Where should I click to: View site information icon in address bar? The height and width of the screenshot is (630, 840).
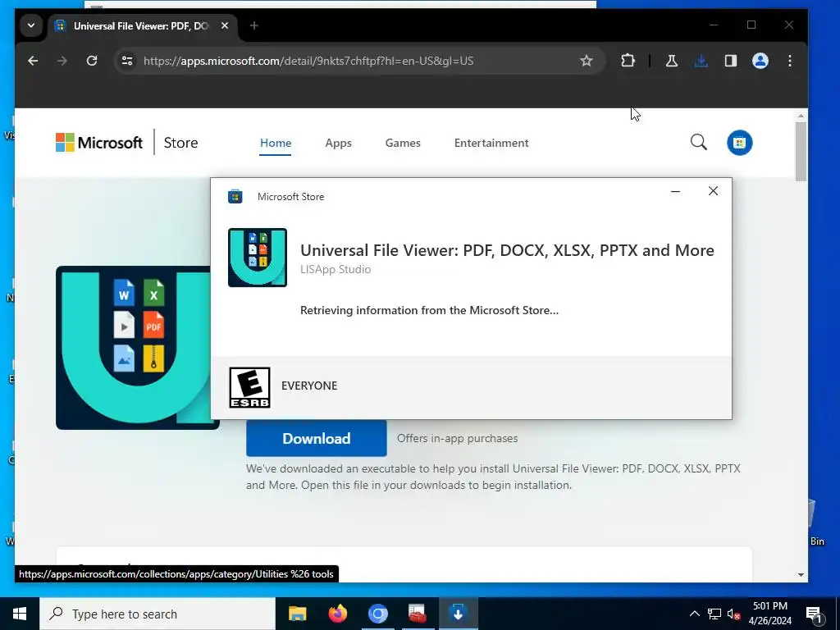tap(127, 61)
